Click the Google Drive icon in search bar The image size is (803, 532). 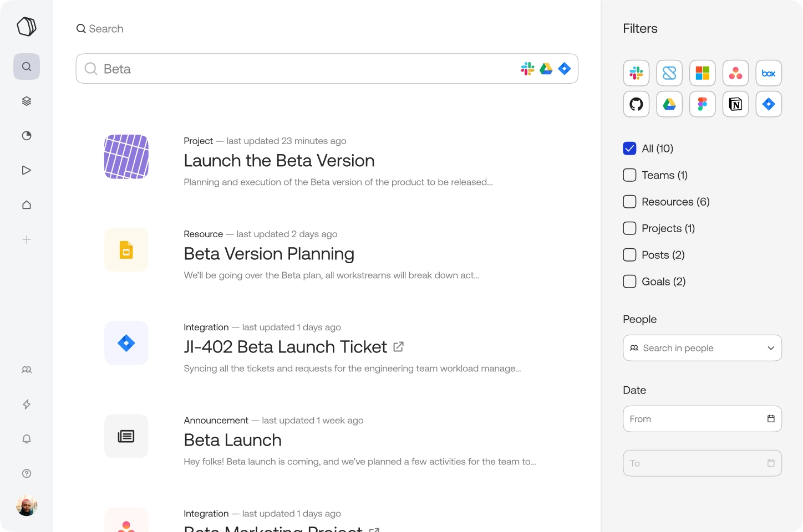[x=546, y=69]
